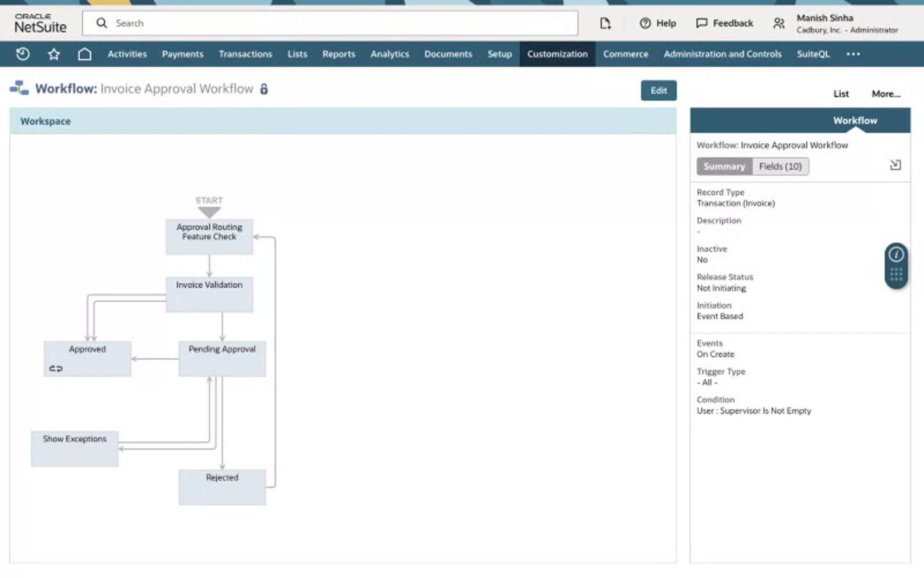
Task: Click the search magnifier icon
Action: pos(101,23)
